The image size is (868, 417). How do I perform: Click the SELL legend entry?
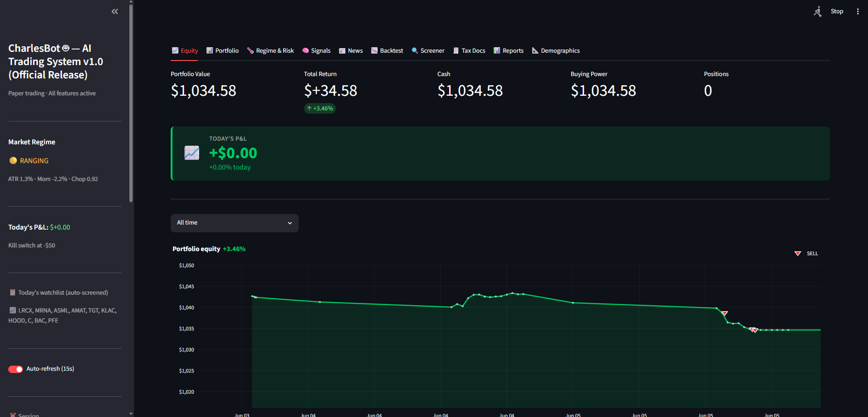806,253
